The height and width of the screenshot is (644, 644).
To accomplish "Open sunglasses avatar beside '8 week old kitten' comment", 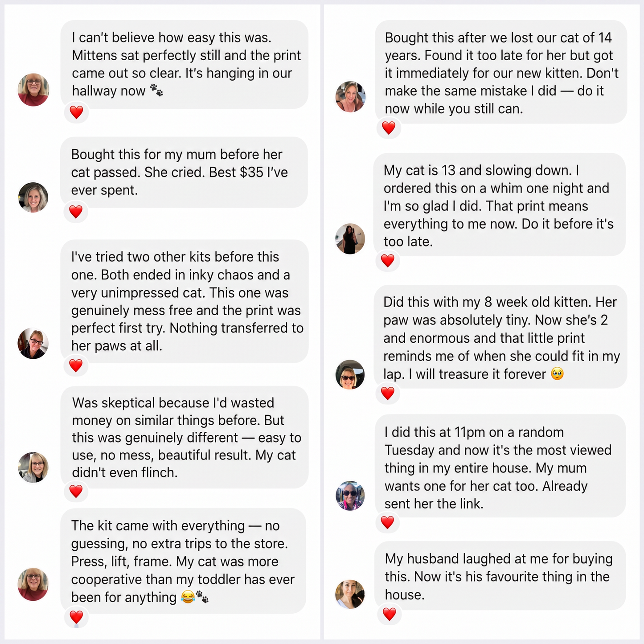I will pos(350,375).
